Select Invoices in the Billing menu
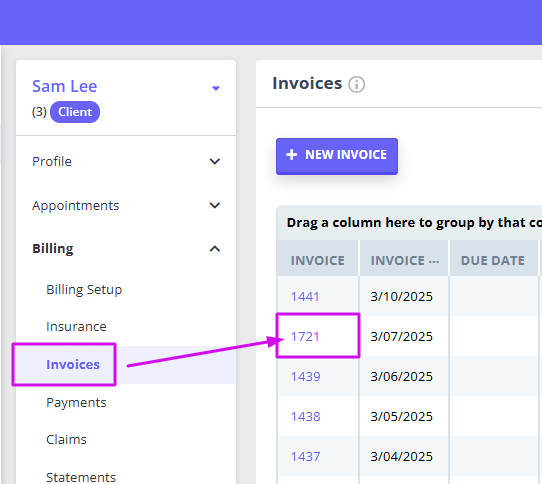Screen dimensions: 542x484 click(x=73, y=365)
